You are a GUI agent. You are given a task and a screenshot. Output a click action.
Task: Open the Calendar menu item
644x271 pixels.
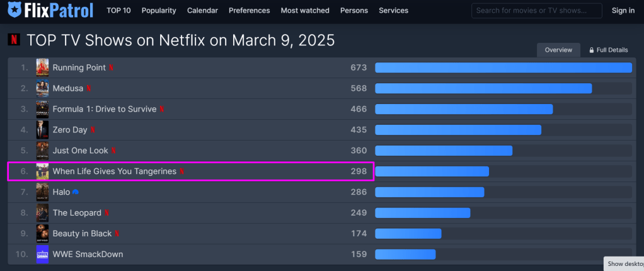(202, 11)
